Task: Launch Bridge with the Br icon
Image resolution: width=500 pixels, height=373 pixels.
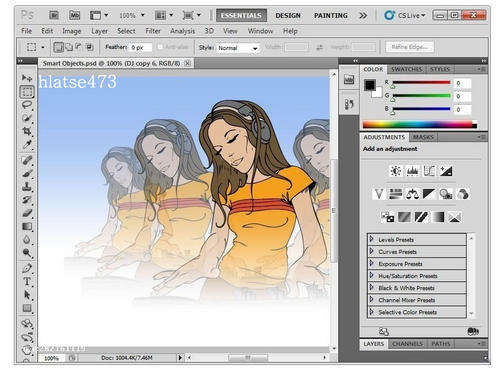Action: pos(54,15)
